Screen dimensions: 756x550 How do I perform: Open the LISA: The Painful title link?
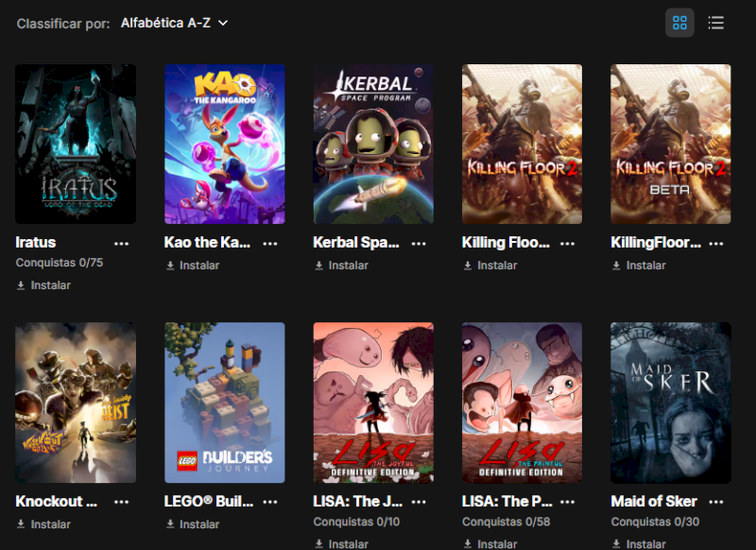(507, 501)
